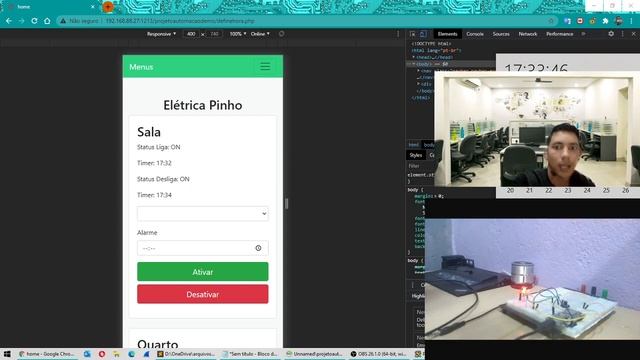Click the Alarme time input field
Viewport: 640px width, 360px height.
click(202, 248)
